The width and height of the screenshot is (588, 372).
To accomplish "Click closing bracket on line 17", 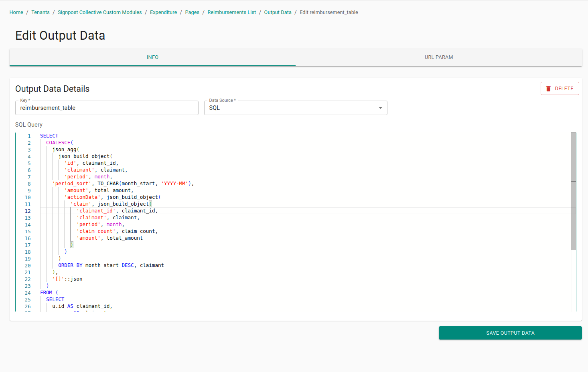I will 72,245.
